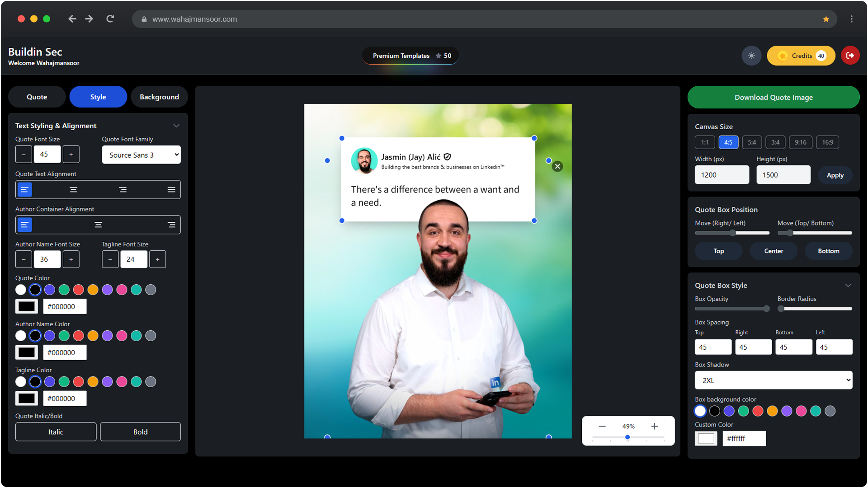The height and width of the screenshot is (488, 868).
Task: Click the light/dark theme sun icon
Action: click(751, 56)
